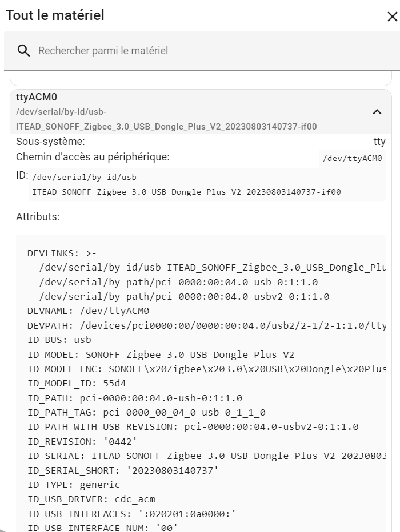Screen dimensions: 400x532
Task: Click the Sous-système label
Action: 51,142
